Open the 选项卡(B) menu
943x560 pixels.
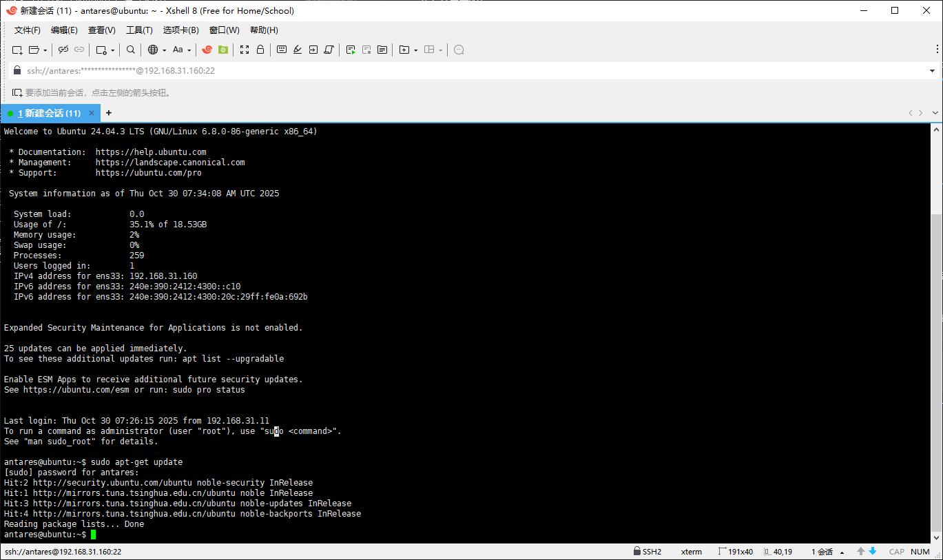click(x=180, y=30)
